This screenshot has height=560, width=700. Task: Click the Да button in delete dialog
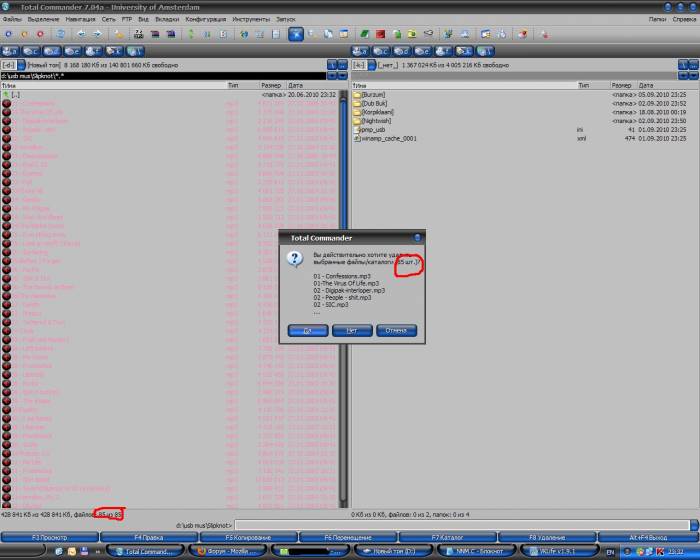pyautogui.click(x=308, y=330)
